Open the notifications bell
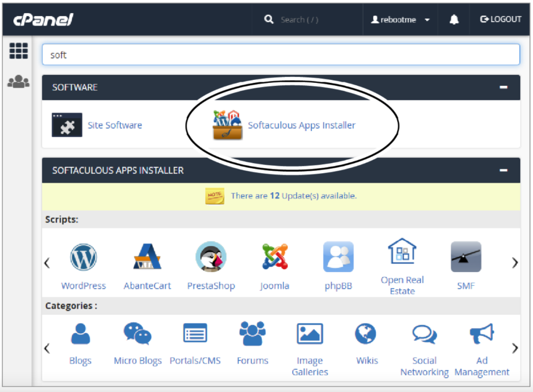The image size is (533, 392). (454, 20)
